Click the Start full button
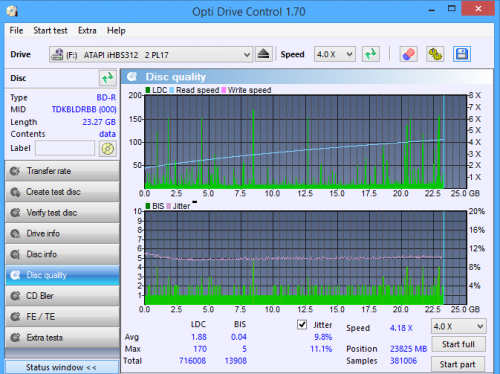 coord(458,344)
